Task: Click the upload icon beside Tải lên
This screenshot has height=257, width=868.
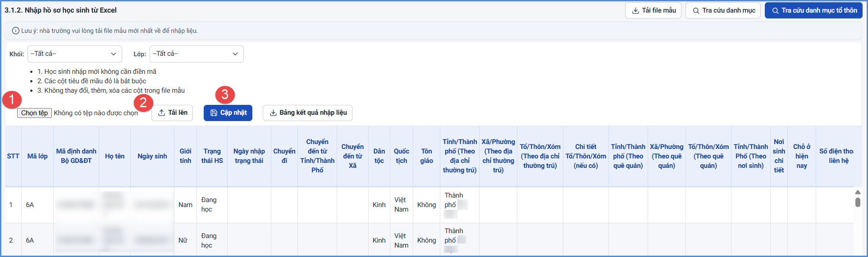Action: point(161,113)
